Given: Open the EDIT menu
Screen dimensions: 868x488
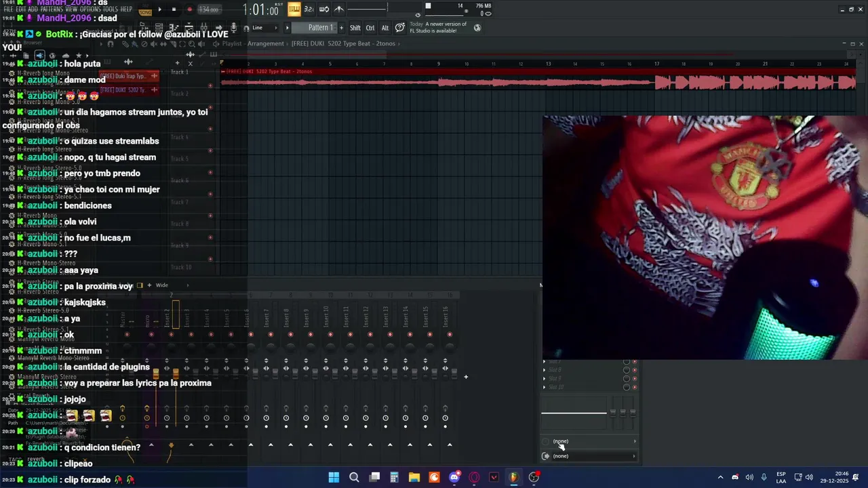Looking at the screenshot, I should (x=22, y=9).
